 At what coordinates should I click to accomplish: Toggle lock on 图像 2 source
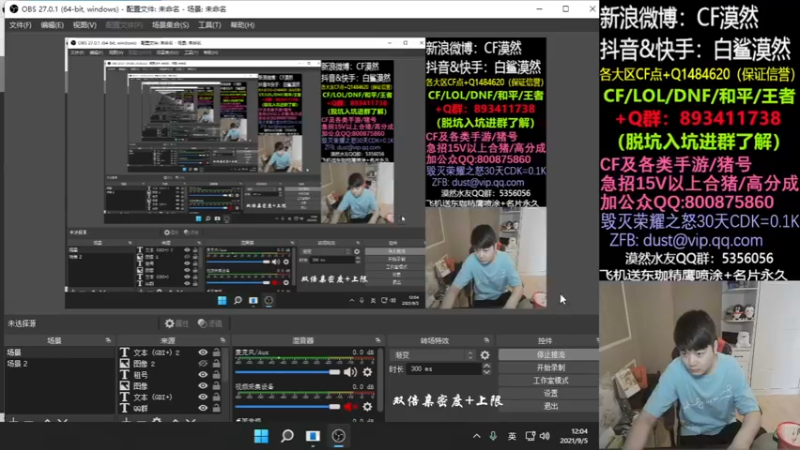coord(216,364)
